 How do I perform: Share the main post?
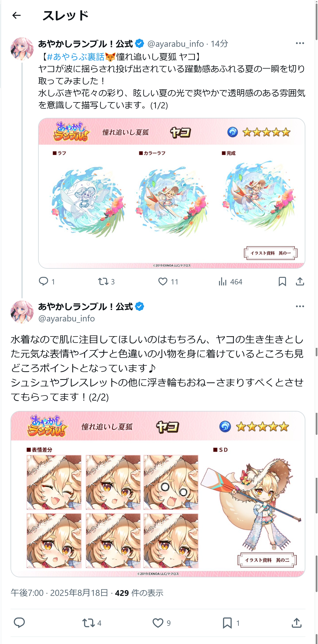point(297,623)
